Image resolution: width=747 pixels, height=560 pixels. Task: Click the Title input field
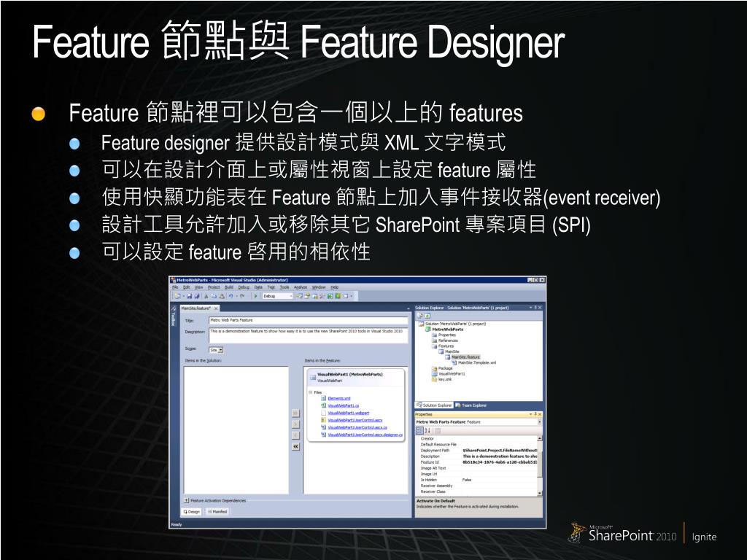pyautogui.click(x=309, y=320)
